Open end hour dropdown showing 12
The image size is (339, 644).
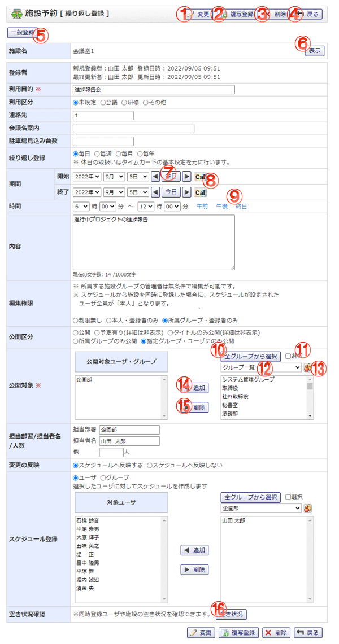(x=146, y=206)
